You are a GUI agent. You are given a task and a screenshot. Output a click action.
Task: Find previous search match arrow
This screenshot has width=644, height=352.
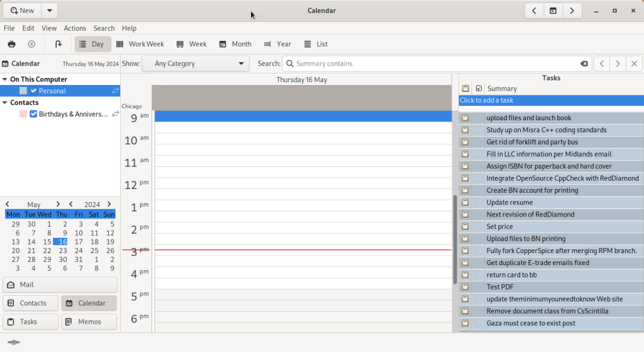click(602, 64)
